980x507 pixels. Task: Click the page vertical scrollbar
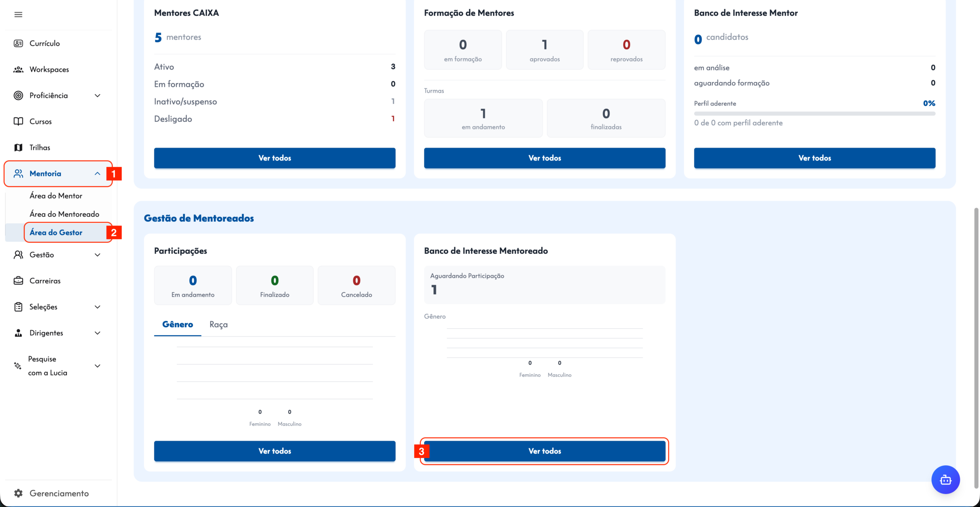976,348
